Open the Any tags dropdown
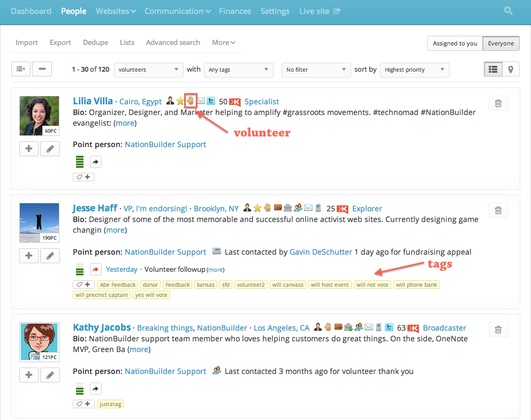The image size is (531, 420). click(x=239, y=70)
